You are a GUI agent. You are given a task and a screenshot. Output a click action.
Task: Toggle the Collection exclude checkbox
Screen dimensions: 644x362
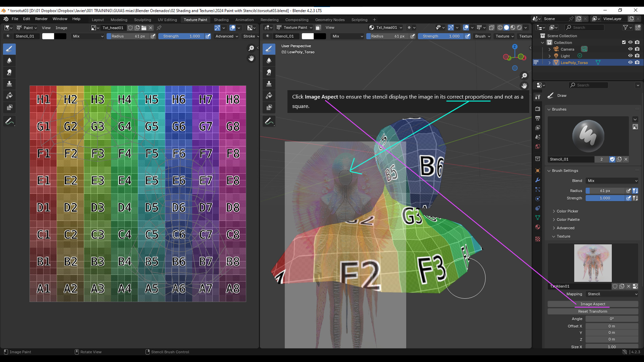[x=624, y=43]
